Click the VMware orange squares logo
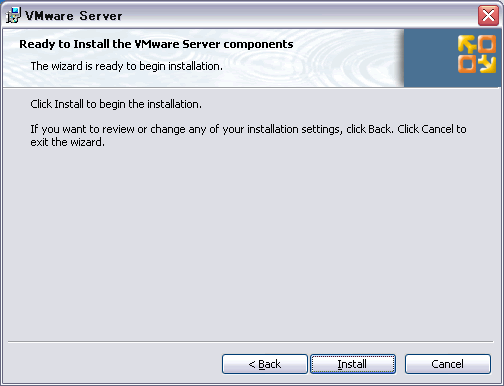504x386 pixels. point(477,54)
